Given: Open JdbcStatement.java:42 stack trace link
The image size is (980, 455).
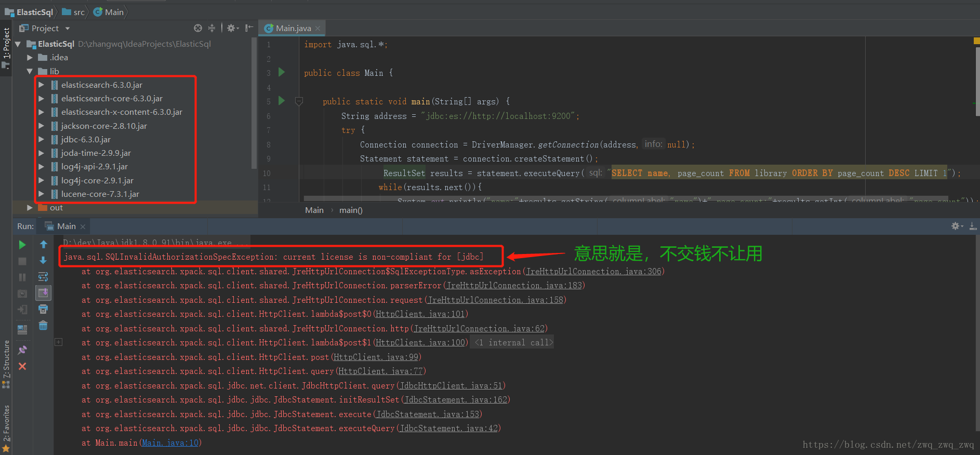Looking at the screenshot, I should point(449,428).
